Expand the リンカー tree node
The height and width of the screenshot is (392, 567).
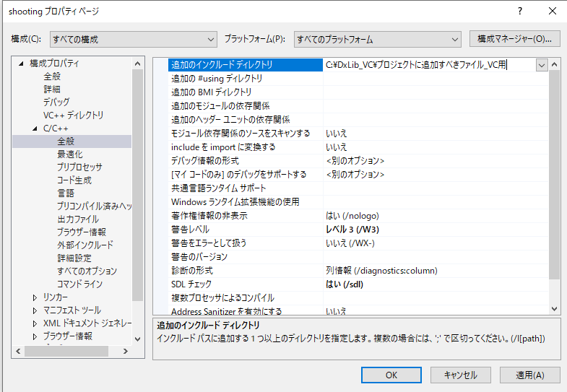tap(35, 297)
